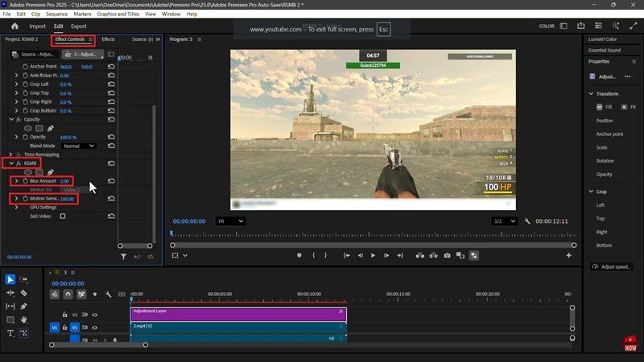Select the Razor tool
The width and height of the screenshot is (644, 362).
point(24,293)
